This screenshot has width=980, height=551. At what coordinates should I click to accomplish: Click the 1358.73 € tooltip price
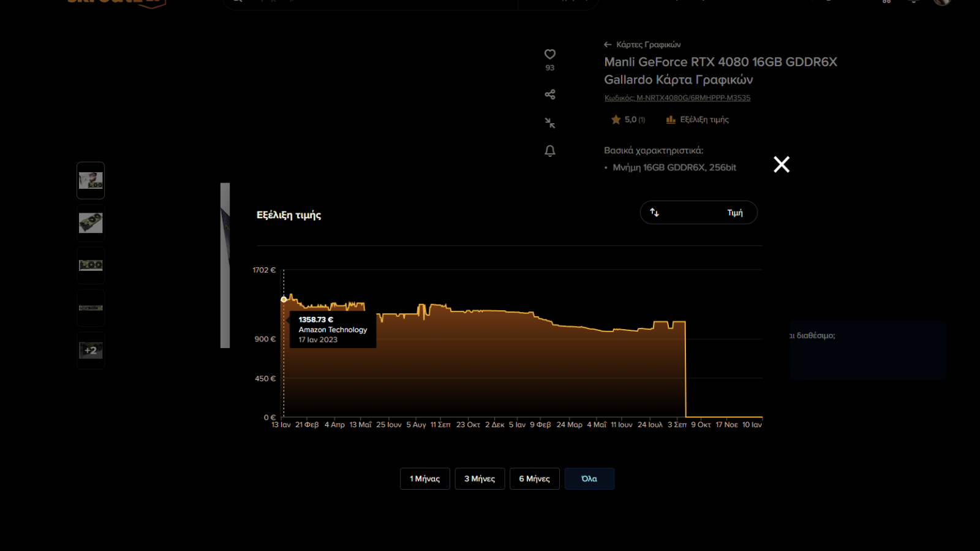[316, 320]
